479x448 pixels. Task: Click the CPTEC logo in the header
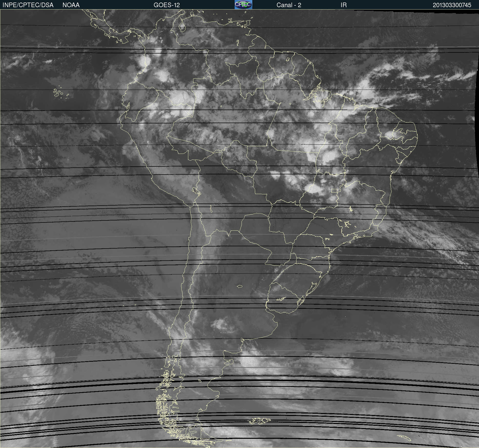[243, 5]
